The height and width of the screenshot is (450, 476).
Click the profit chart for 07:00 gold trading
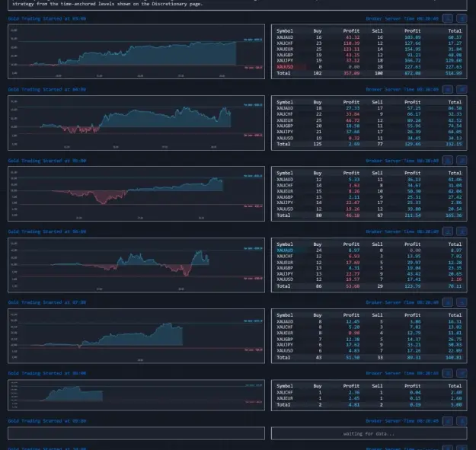click(x=136, y=336)
